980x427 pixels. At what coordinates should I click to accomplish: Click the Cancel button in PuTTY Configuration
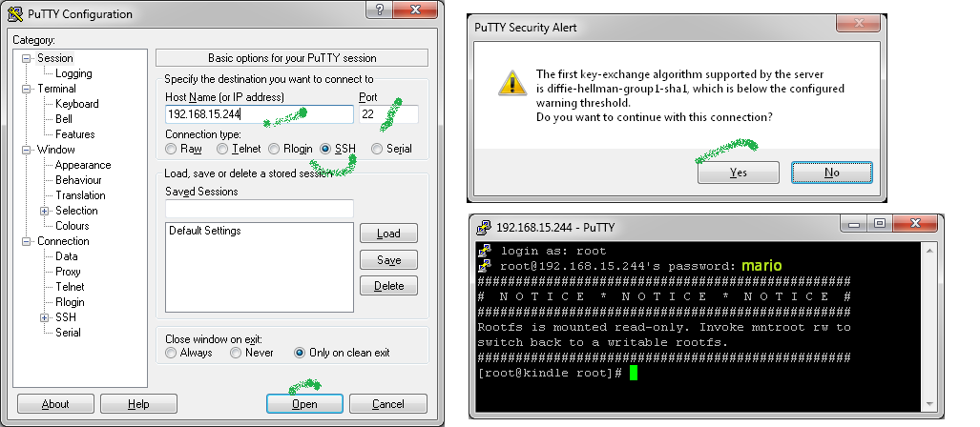388,404
